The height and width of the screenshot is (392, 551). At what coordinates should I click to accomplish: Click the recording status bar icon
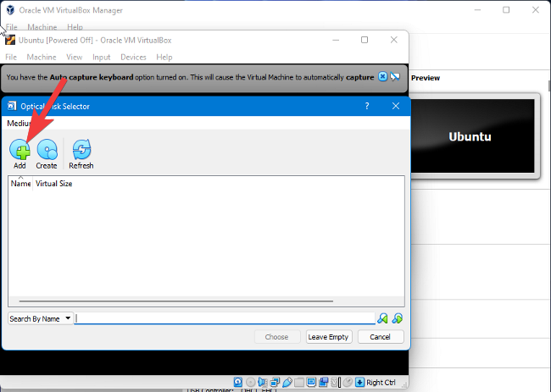tap(323, 382)
